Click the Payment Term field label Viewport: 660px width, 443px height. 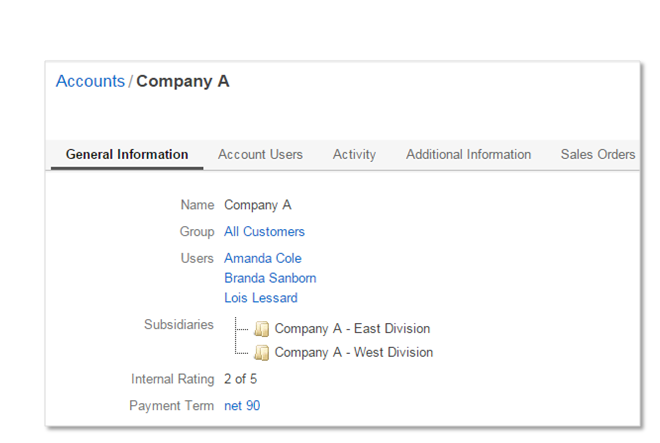(171, 406)
